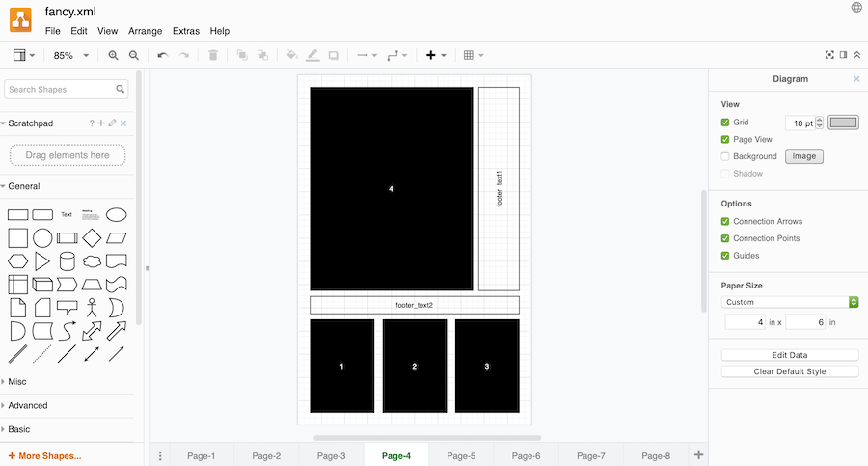Toggle the Connection Points checkbox
The image size is (868, 466).
point(725,239)
